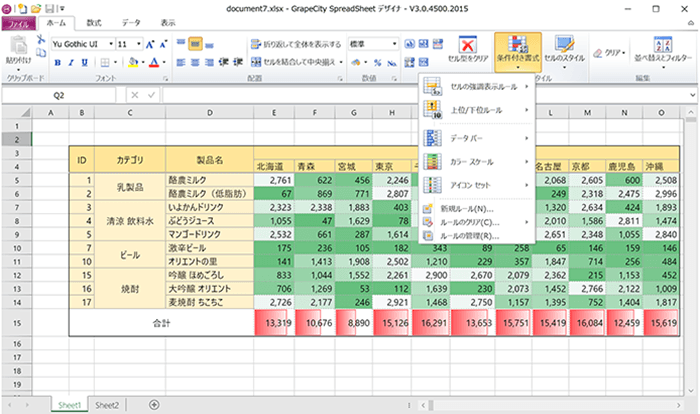Toggle Underline formatting
This screenshot has width=700, height=414.
(86, 62)
